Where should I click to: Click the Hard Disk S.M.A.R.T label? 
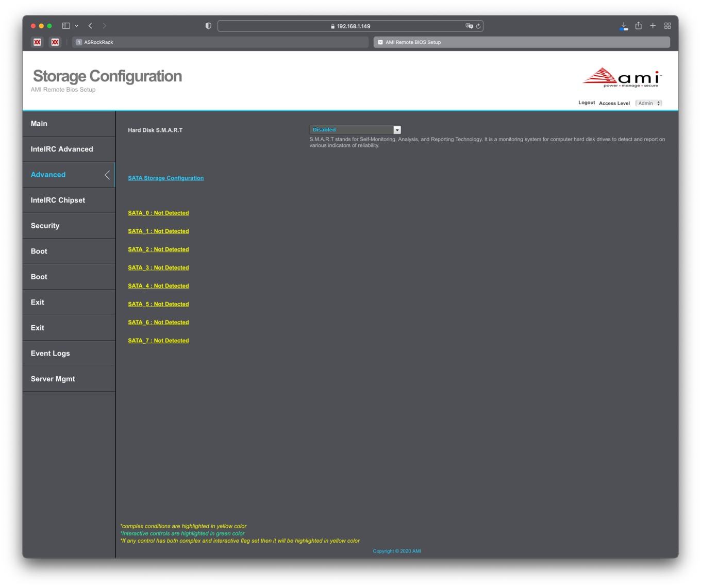pos(155,130)
